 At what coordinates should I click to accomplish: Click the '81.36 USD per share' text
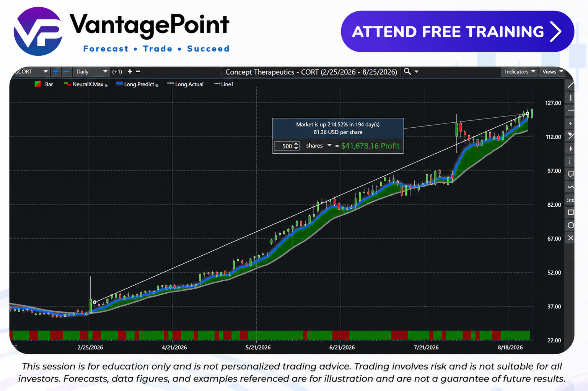click(338, 132)
